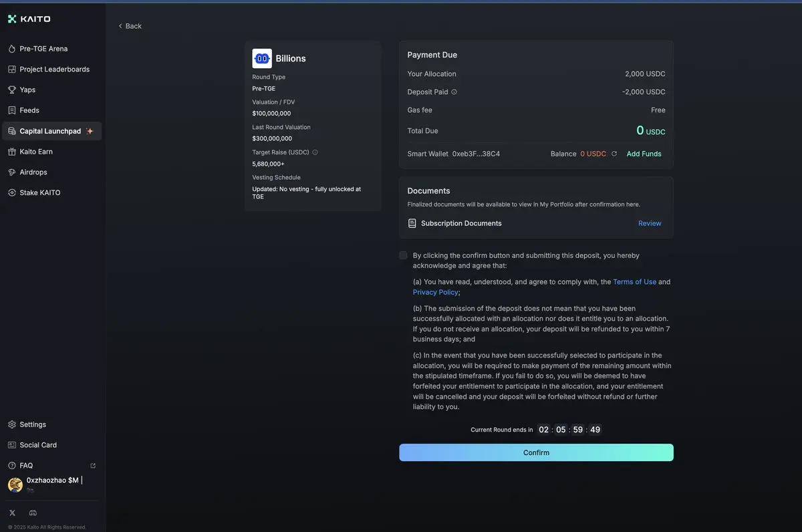Click the Airdrops icon in the sidebar

12,172
